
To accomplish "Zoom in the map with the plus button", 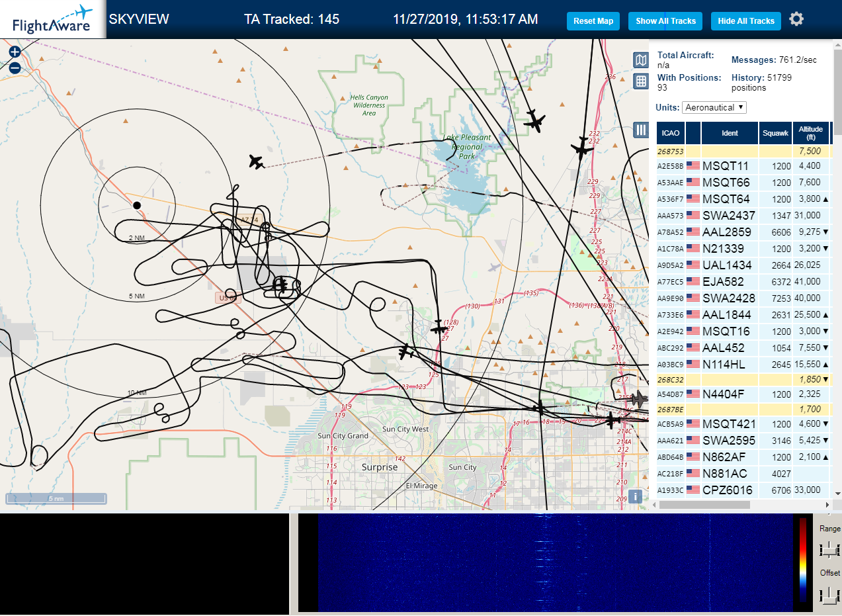I will tap(15, 52).
